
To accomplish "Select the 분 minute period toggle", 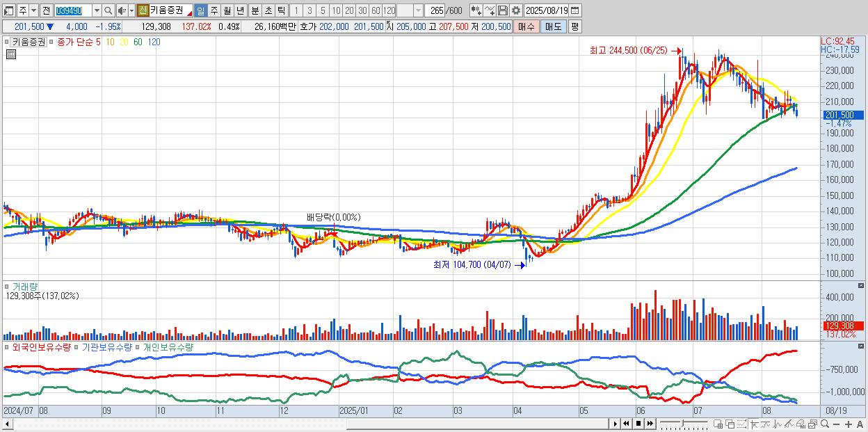I will coord(255,10).
